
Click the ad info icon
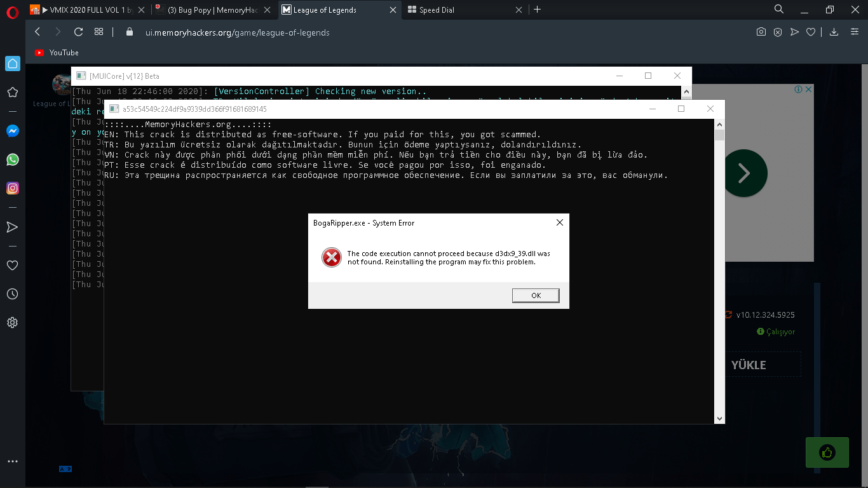799,90
